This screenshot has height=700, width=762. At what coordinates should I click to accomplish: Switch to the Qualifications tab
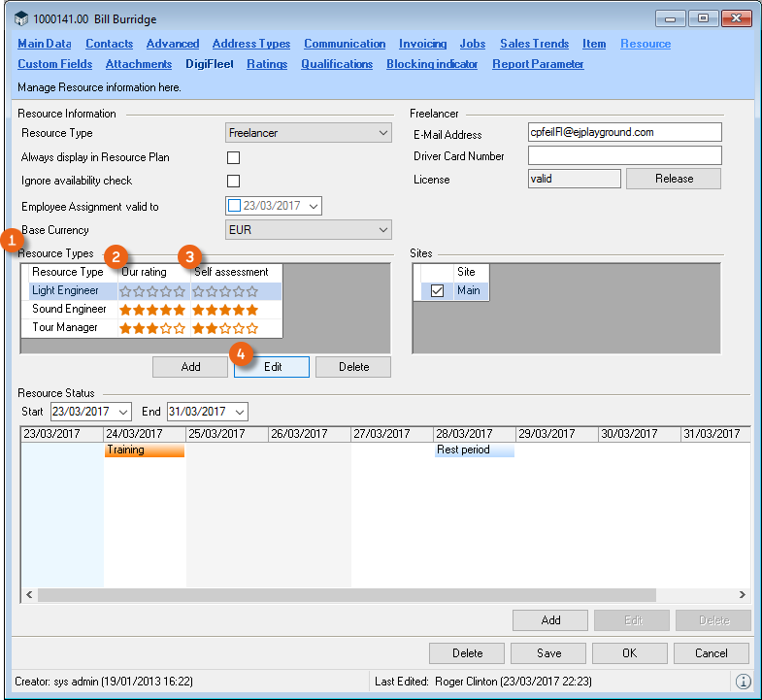point(336,64)
